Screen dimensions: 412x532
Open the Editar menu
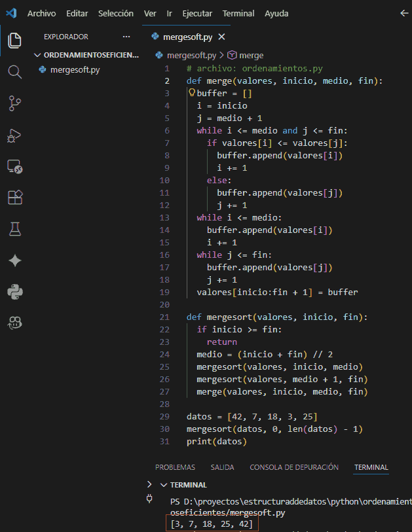point(77,14)
